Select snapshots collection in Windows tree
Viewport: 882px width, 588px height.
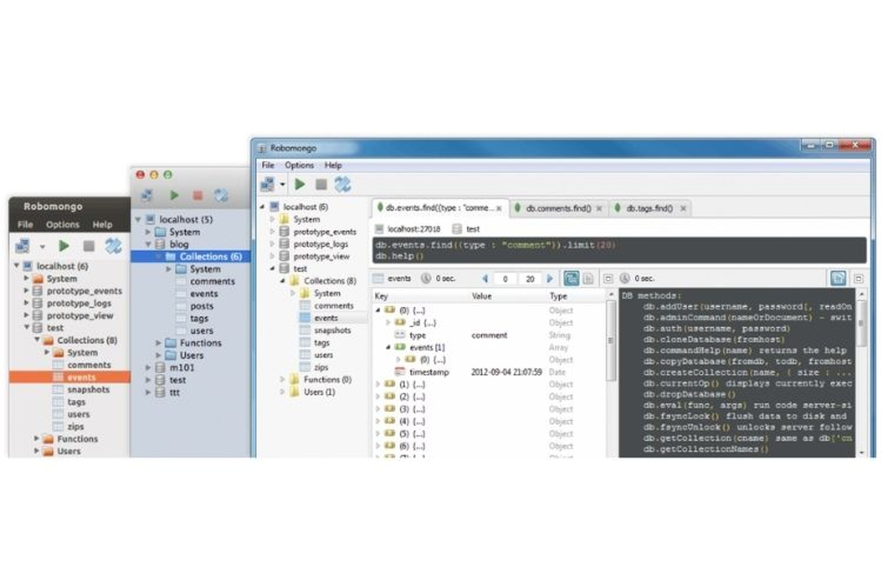(332, 330)
